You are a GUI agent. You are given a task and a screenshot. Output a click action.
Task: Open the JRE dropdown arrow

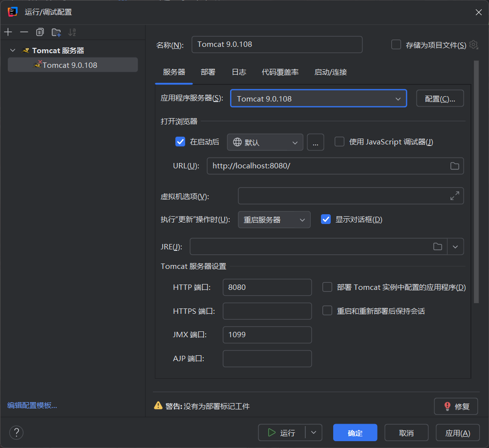(455, 247)
